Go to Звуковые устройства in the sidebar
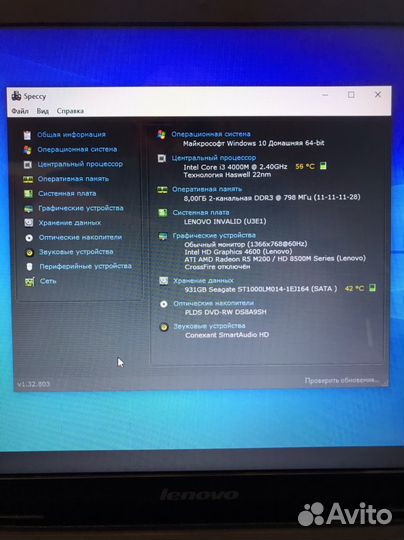 pos(76,252)
